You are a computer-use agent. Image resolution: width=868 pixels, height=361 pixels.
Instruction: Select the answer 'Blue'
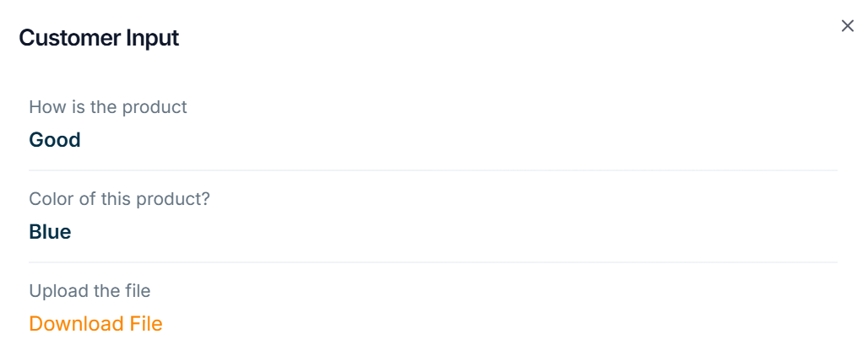[50, 232]
